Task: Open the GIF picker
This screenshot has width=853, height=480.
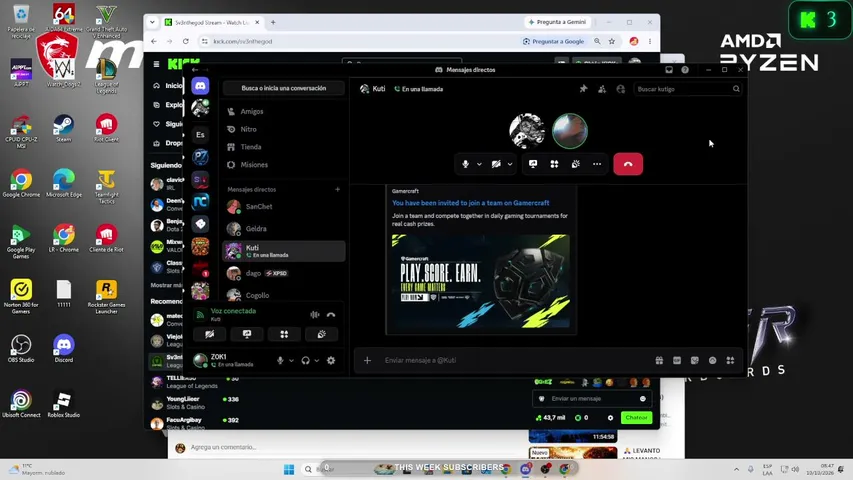Action: (677, 360)
